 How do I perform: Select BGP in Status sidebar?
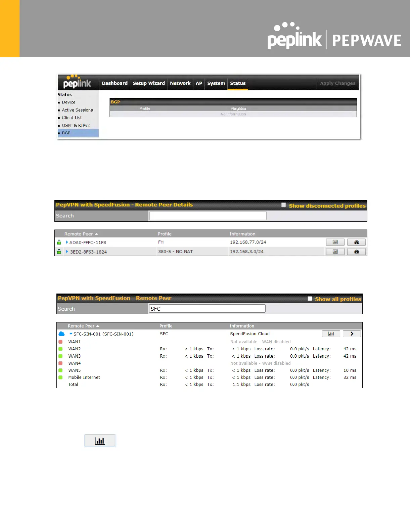[x=78, y=133]
